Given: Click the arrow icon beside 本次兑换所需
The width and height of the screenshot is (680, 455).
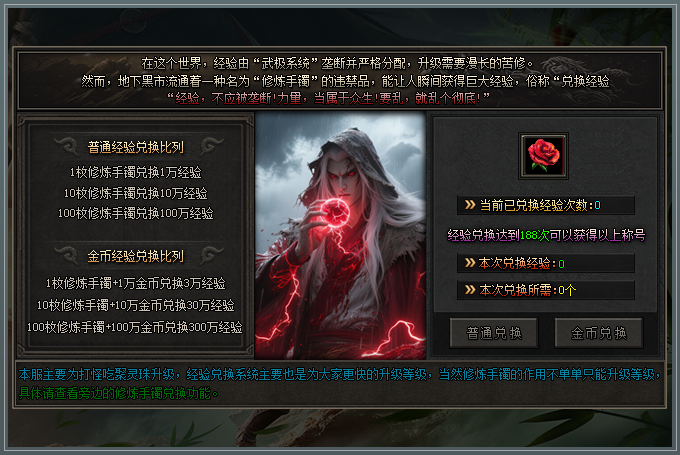Looking at the screenshot, I should (x=470, y=290).
